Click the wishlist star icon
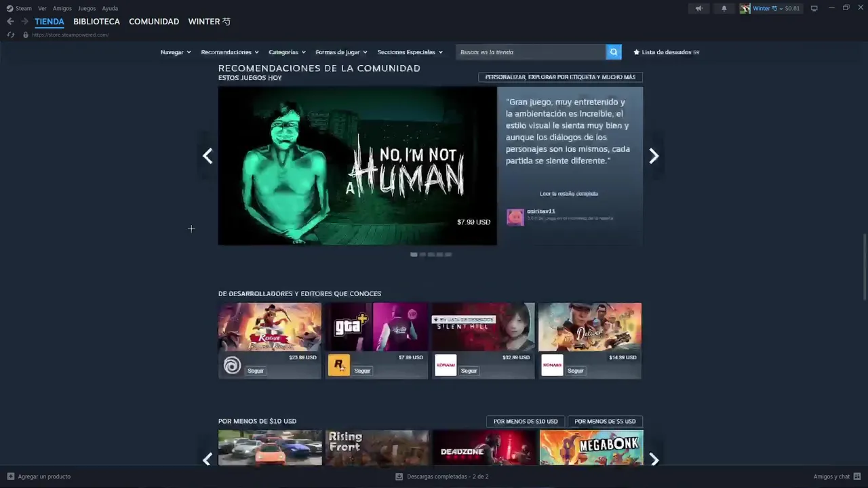Viewport: 868px width, 488px height. [636, 52]
